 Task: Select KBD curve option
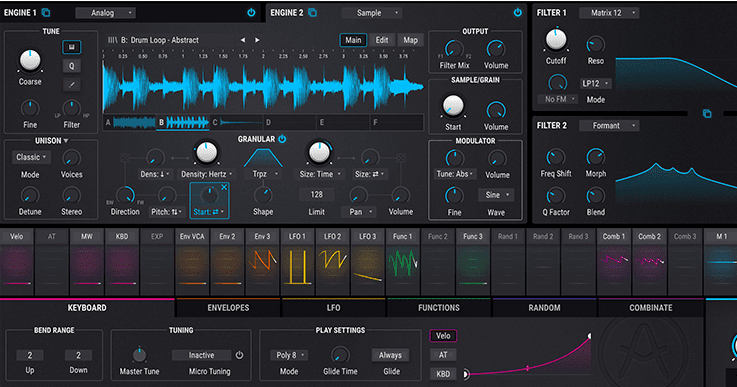443,374
